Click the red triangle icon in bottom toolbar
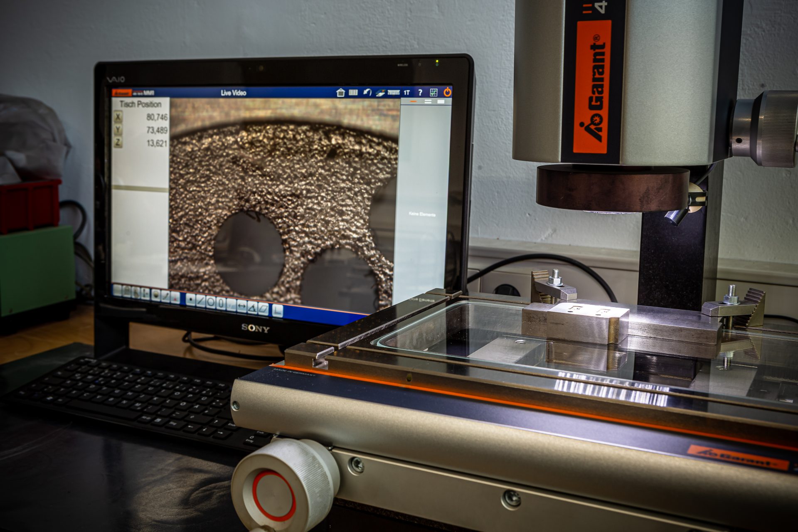The height and width of the screenshot is (532, 798). 175,298
